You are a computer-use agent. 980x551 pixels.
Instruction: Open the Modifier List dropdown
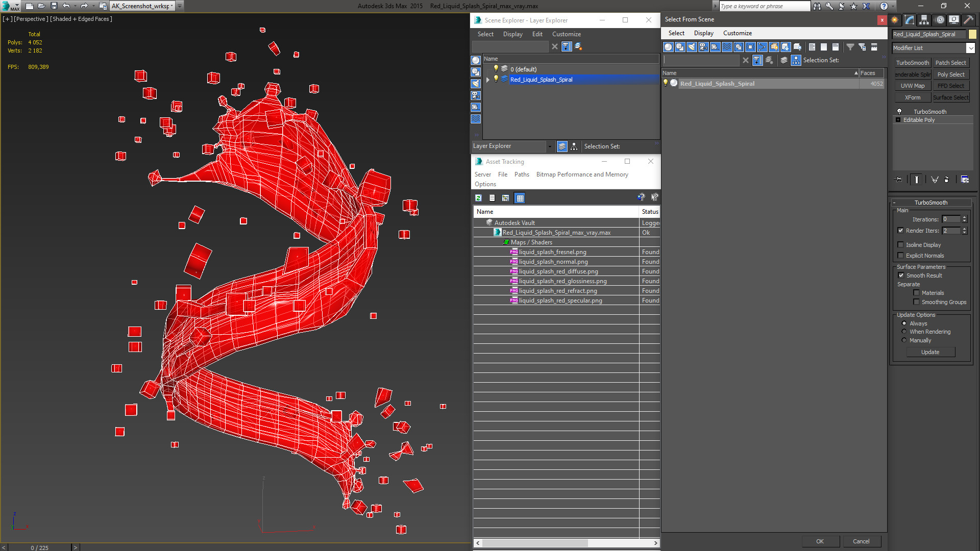coord(970,48)
